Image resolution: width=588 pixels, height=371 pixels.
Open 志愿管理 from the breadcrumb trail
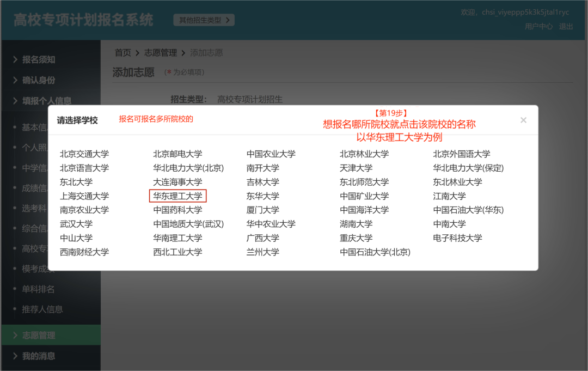click(x=161, y=52)
